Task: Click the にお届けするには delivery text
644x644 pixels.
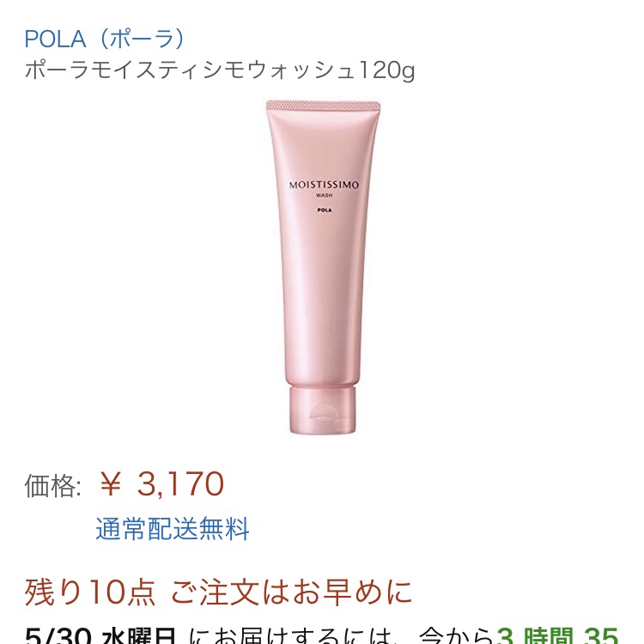Action: 292,636
